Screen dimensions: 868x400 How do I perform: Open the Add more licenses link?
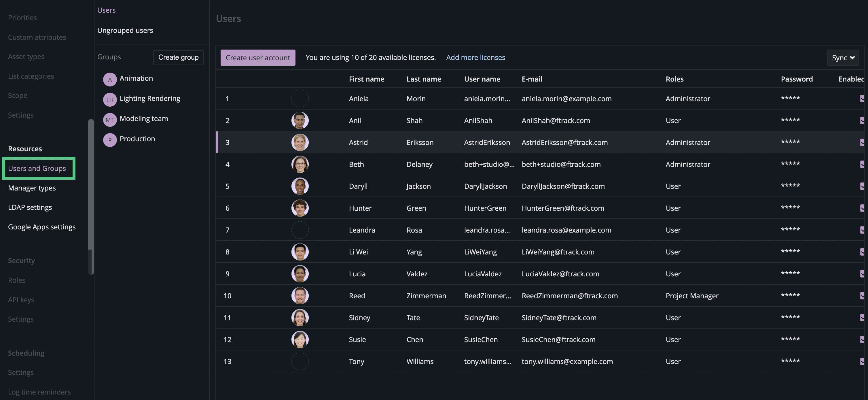[x=475, y=57]
